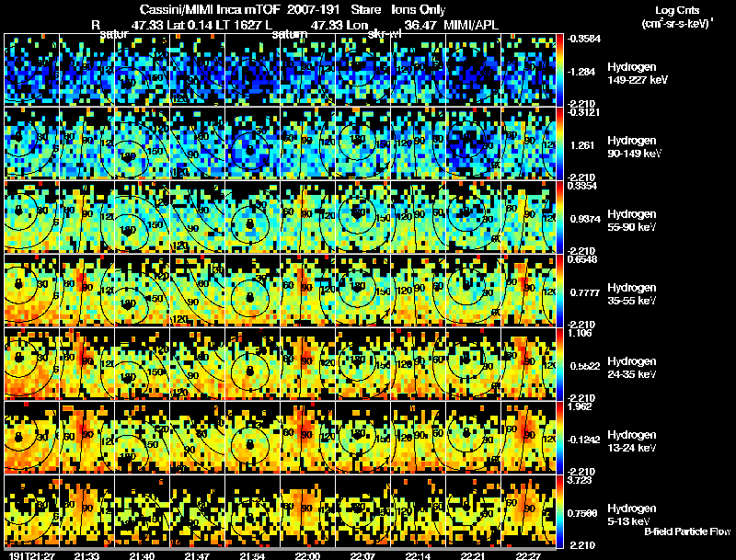Click the -0.1242 color scale value

pos(583,440)
